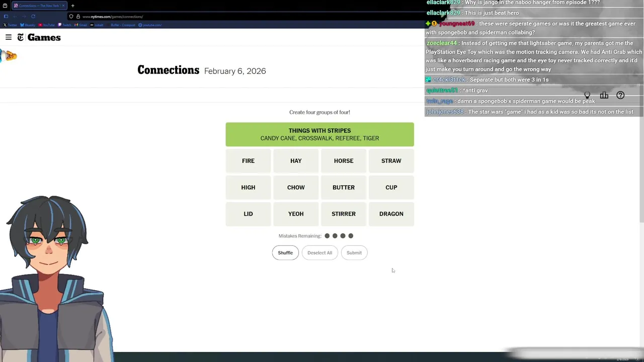Open the tab list icon left of tabs

tap(5, 6)
